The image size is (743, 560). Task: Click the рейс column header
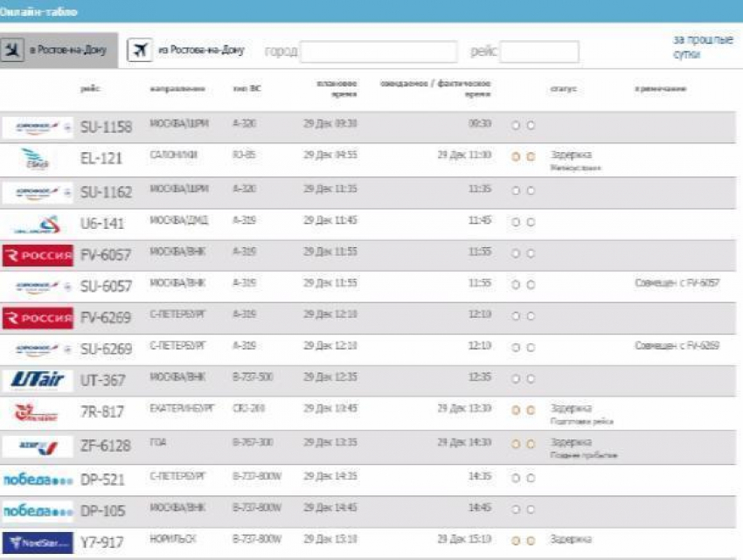pyautogui.click(x=89, y=88)
